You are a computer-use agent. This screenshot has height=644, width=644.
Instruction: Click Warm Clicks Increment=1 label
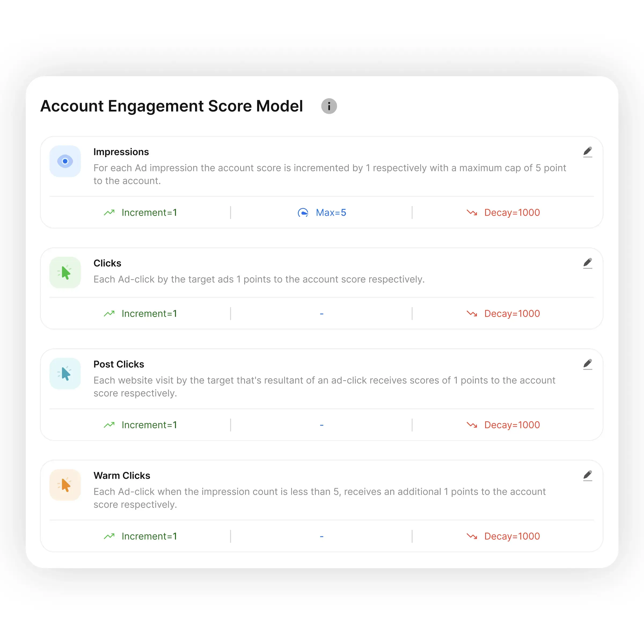tap(149, 536)
